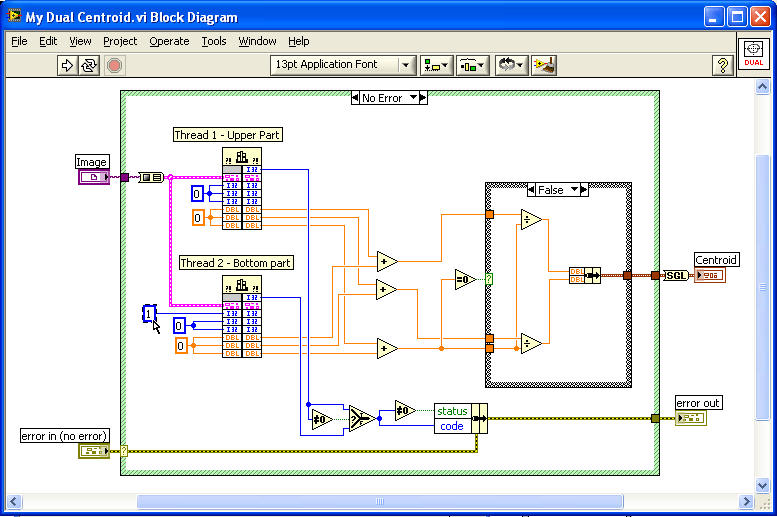Select the left Not Equal To 0 node

pyautogui.click(x=322, y=420)
